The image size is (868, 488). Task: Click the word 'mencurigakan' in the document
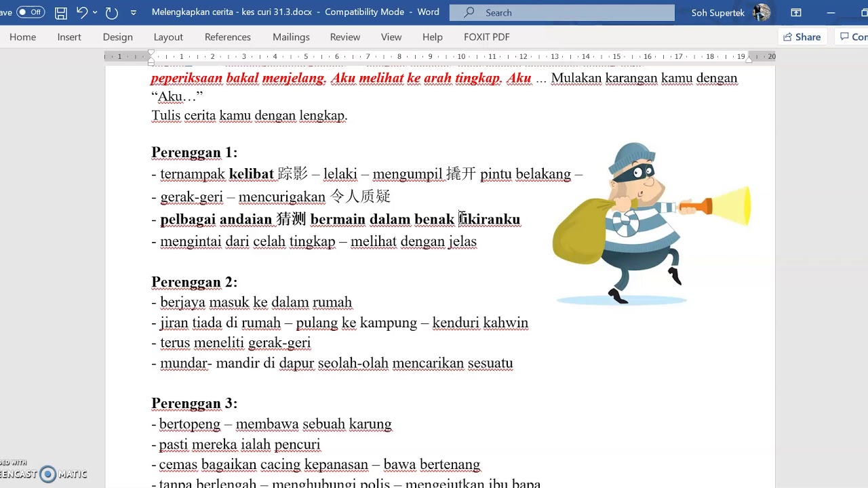point(282,197)
